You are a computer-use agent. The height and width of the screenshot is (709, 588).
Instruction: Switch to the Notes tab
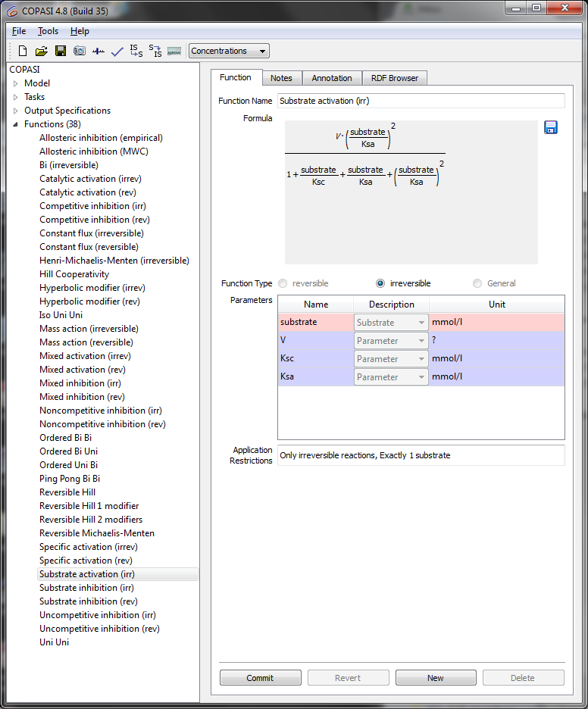coord(281,78)
